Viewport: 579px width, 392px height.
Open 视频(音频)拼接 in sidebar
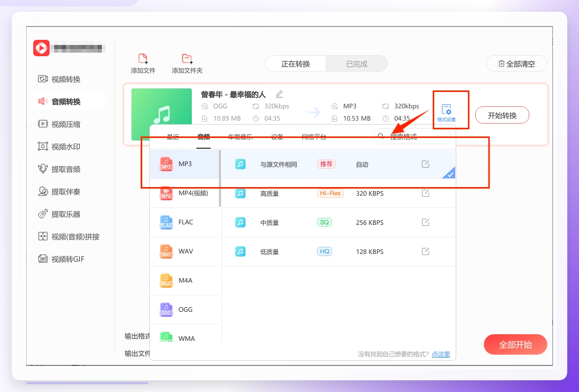[x=69, y=237]
